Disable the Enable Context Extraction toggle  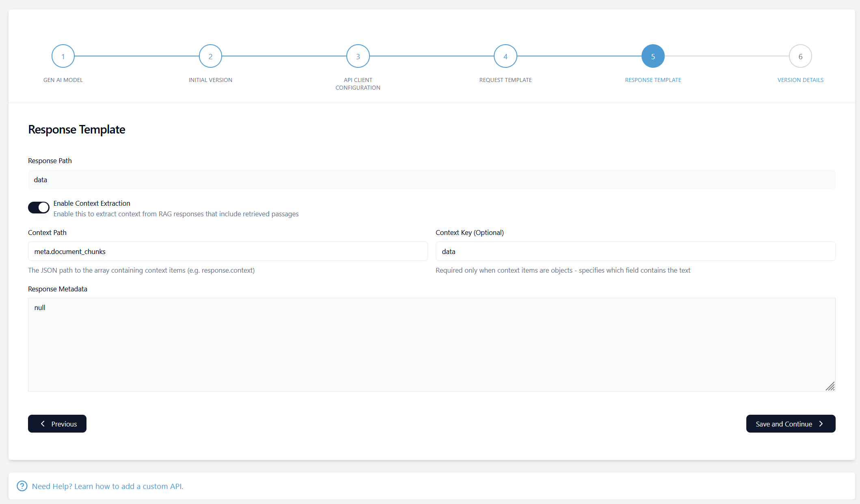39,207
